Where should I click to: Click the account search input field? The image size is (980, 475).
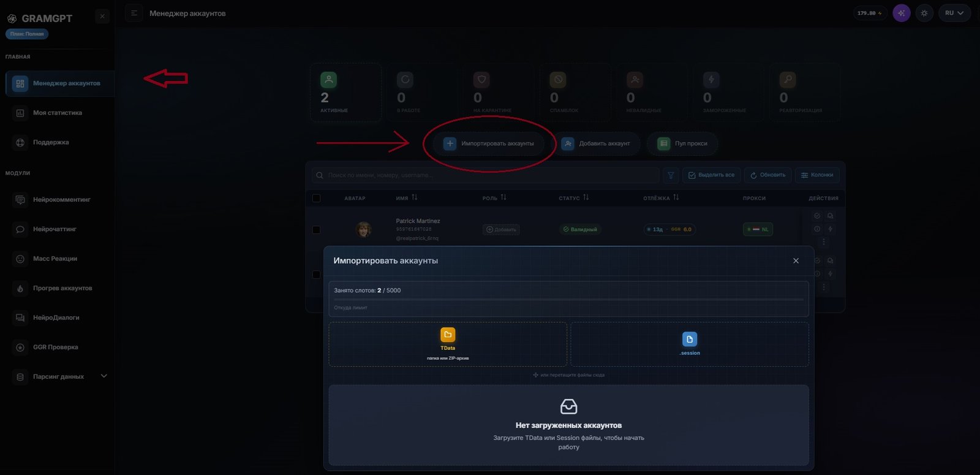pos(485,175)
